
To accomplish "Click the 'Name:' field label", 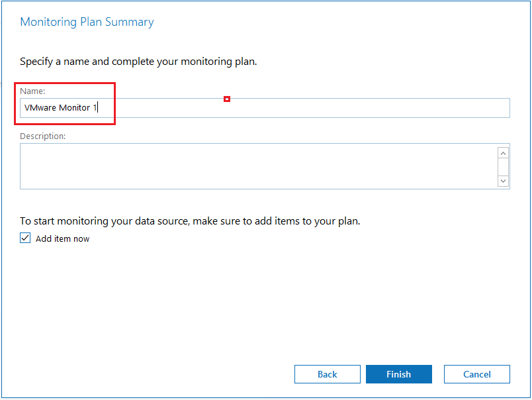I will tap(32, 91).
